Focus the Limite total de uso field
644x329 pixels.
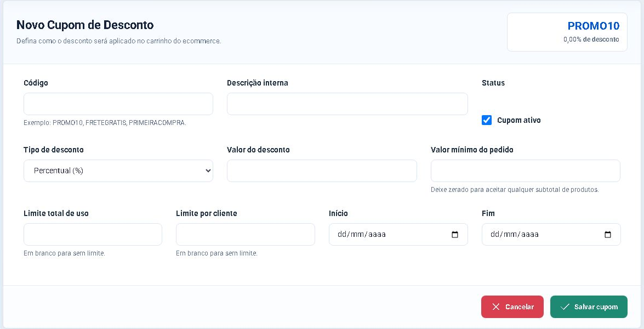click(x=93, y=235)
